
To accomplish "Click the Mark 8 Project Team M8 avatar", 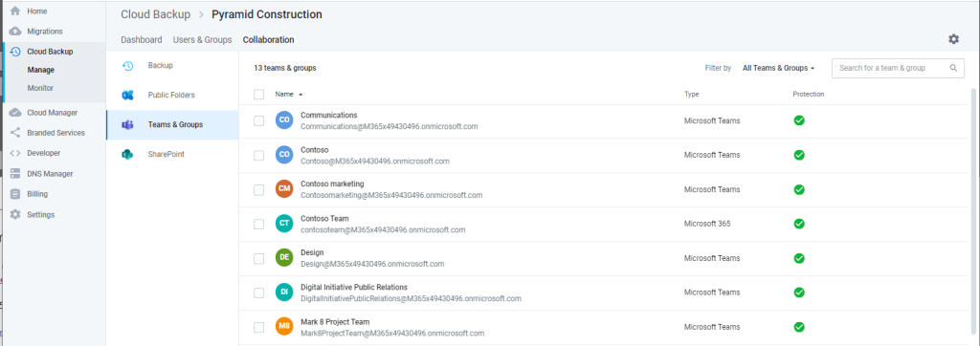I will tap(284, 327).
